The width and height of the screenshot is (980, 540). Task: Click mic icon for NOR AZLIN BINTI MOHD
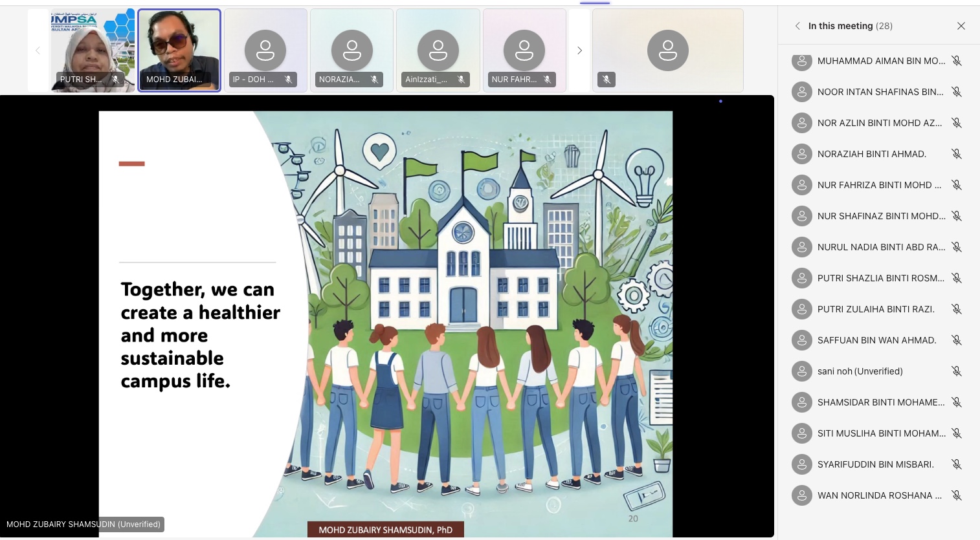(x=957, y=123)
